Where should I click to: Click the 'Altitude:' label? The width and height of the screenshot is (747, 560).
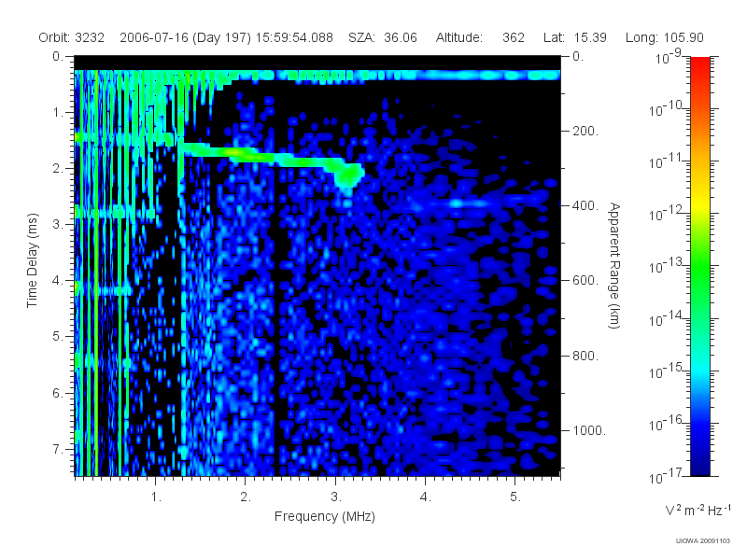pyautogui.click(x=459, y=37)
